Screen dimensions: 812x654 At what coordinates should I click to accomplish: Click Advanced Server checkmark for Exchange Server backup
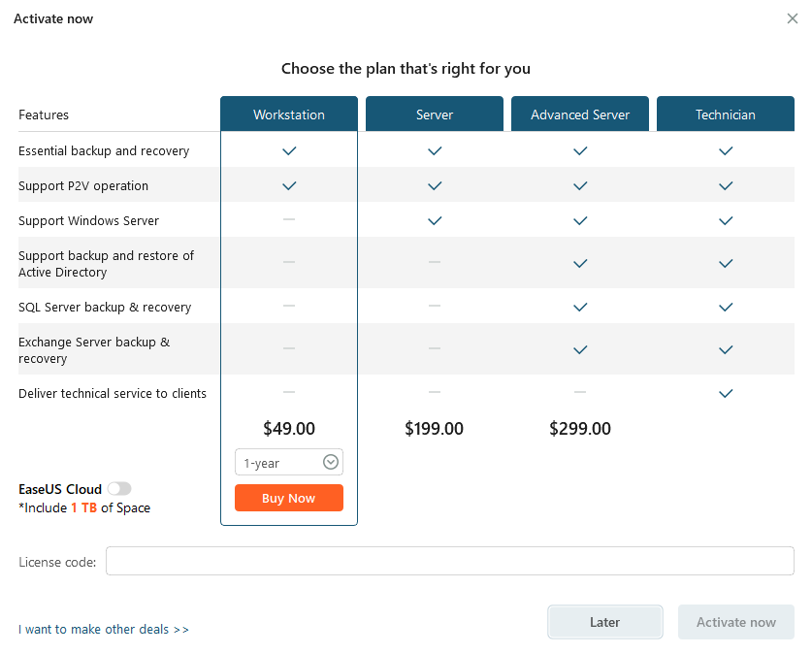coord(580,350)
